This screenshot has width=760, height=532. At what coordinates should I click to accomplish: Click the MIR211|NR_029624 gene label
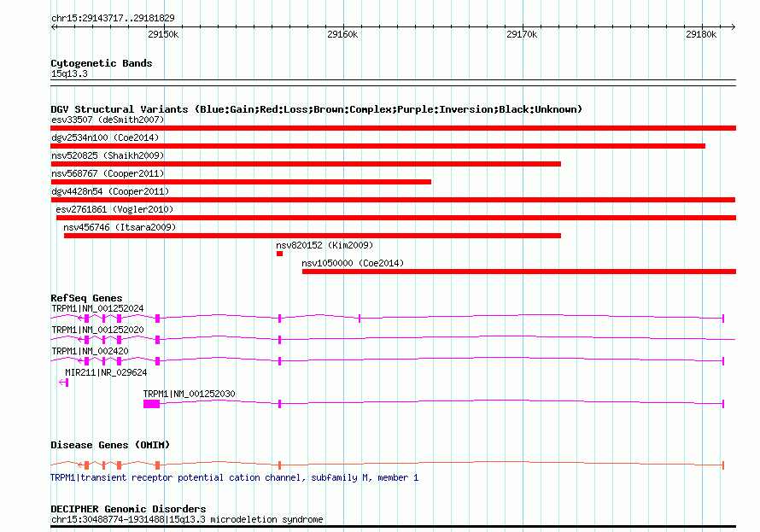pos(106,372)
